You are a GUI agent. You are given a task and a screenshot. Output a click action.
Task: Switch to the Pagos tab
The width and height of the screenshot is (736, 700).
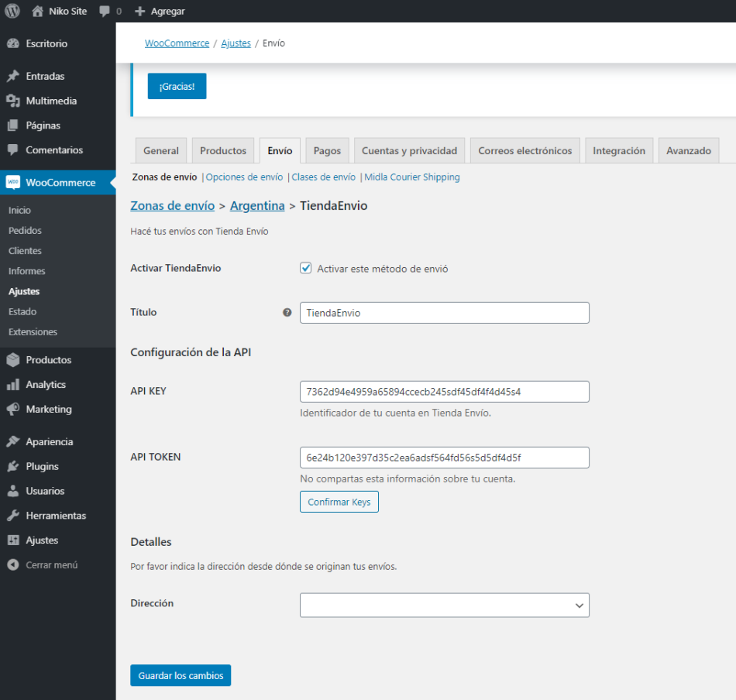327,151
